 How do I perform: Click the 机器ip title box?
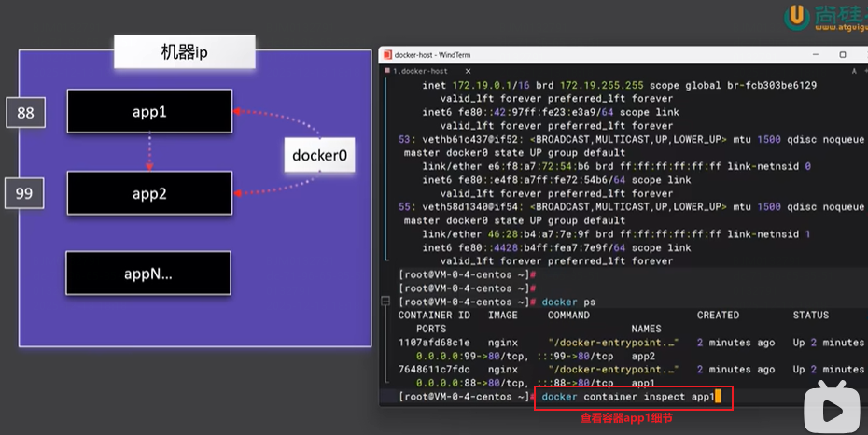coord(185,52)
